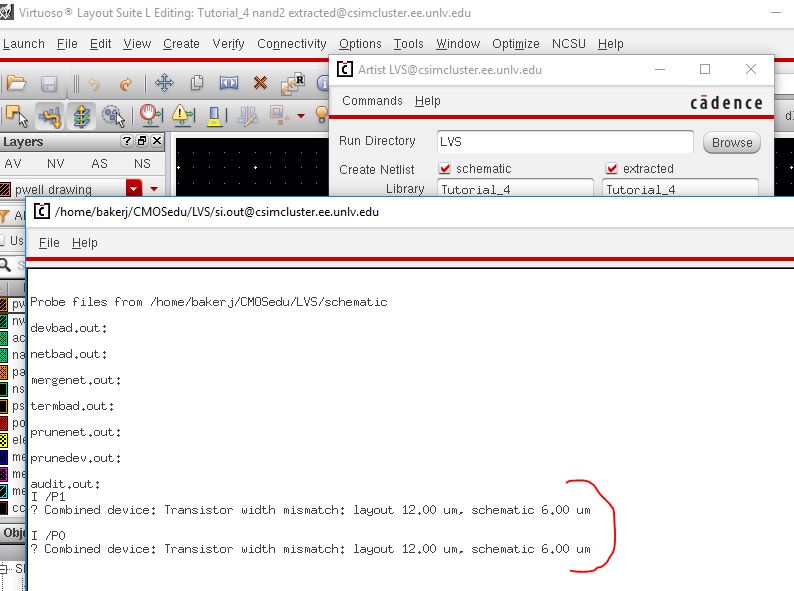Screen dimensions: 794x591
Task: Click the DRD warning notify icon
Action: tap(183, 115)
